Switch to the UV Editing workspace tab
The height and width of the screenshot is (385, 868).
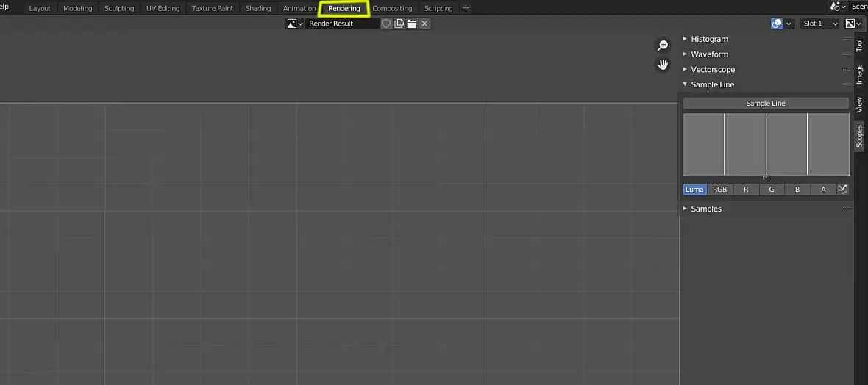(163, 8)
